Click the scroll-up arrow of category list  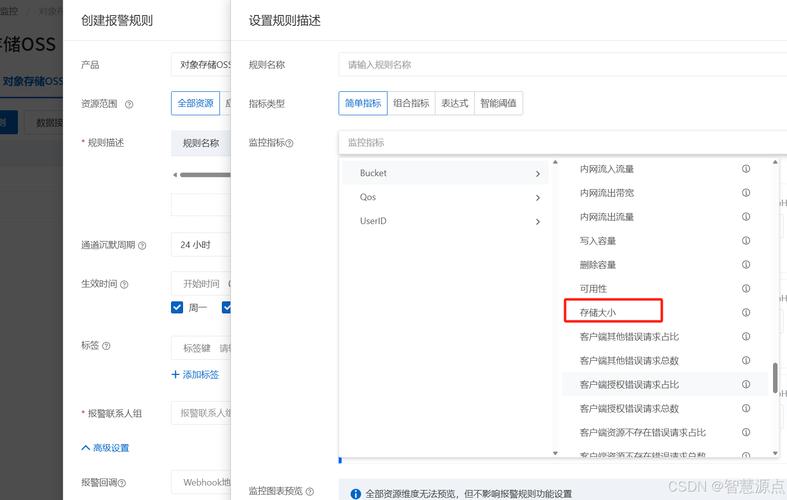click(555, 162)
